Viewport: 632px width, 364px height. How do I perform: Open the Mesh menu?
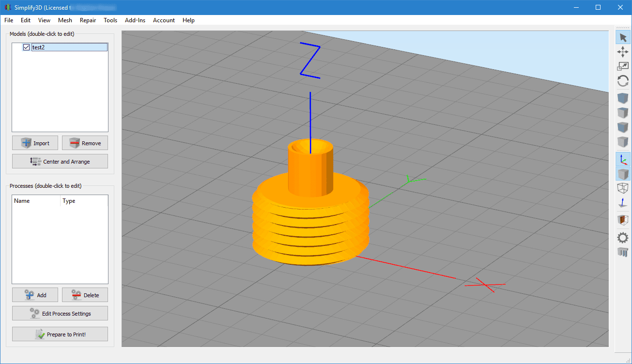click(65, 20)
